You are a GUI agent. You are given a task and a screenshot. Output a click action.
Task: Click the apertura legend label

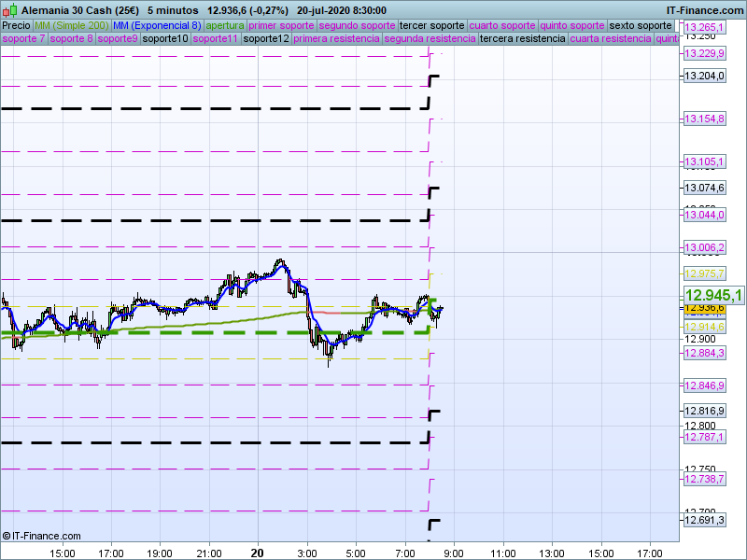pos(225,25)
